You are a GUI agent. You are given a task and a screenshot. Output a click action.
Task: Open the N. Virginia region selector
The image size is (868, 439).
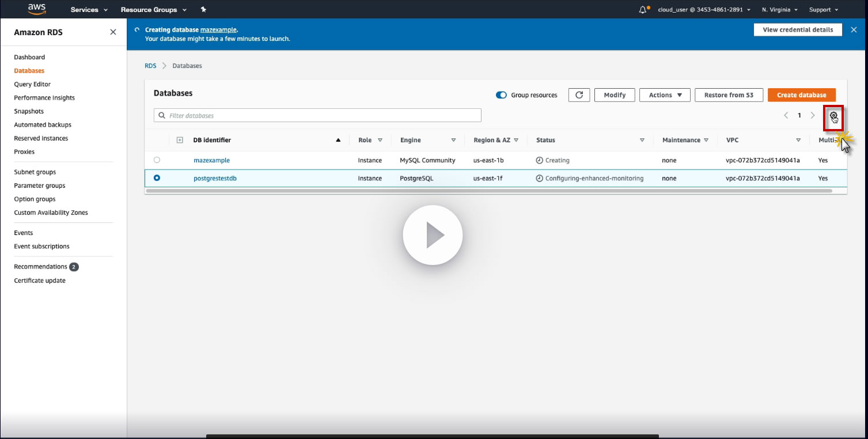click(780, 10)
